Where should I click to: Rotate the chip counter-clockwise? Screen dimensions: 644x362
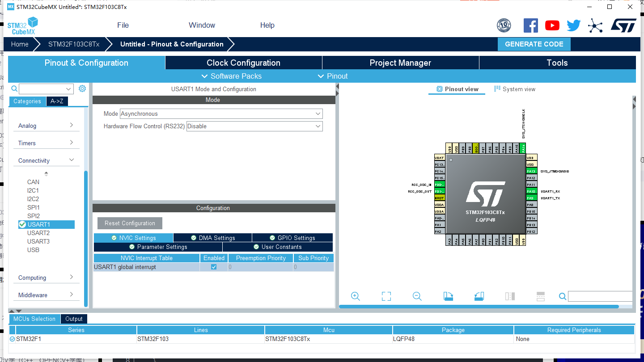point(479,296)
